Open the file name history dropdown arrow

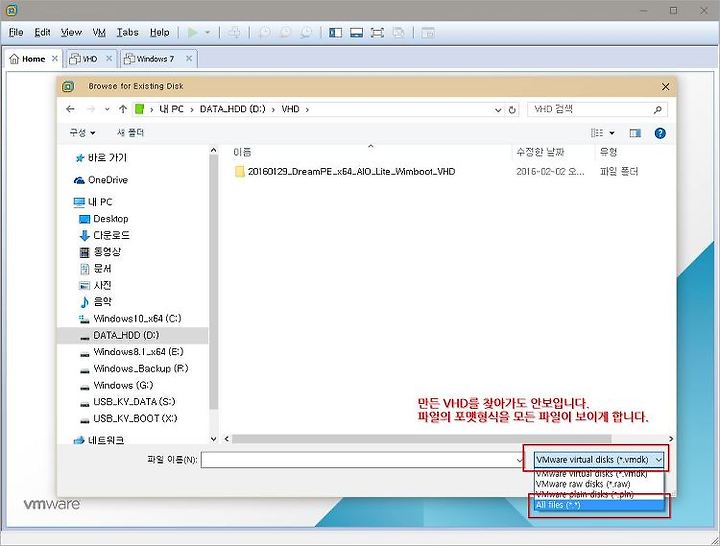click(519, 460)
